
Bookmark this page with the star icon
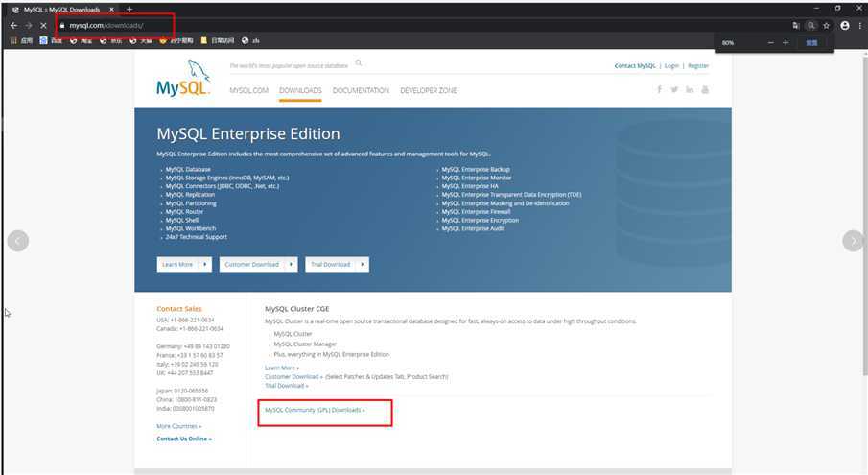click(x=826, y=26)
